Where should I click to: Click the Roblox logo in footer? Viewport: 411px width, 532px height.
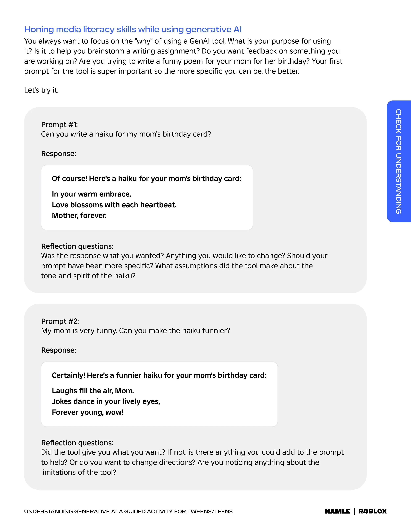(373, 511)
